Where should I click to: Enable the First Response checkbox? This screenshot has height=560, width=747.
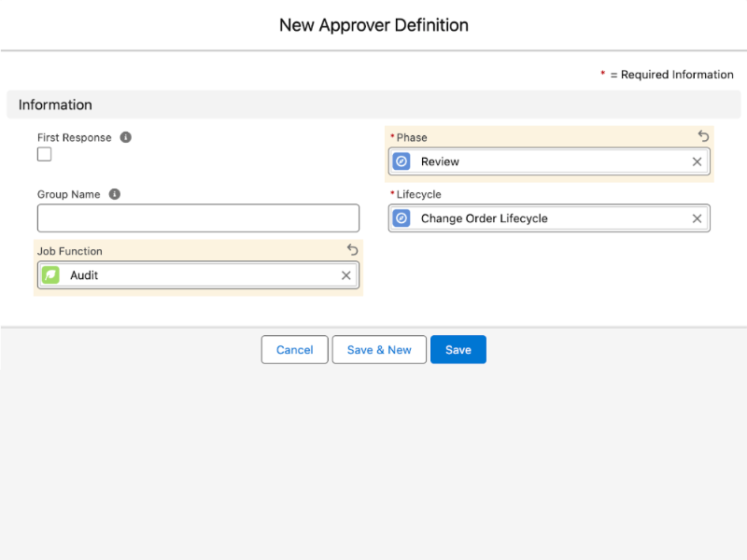[x=45, y=155]
